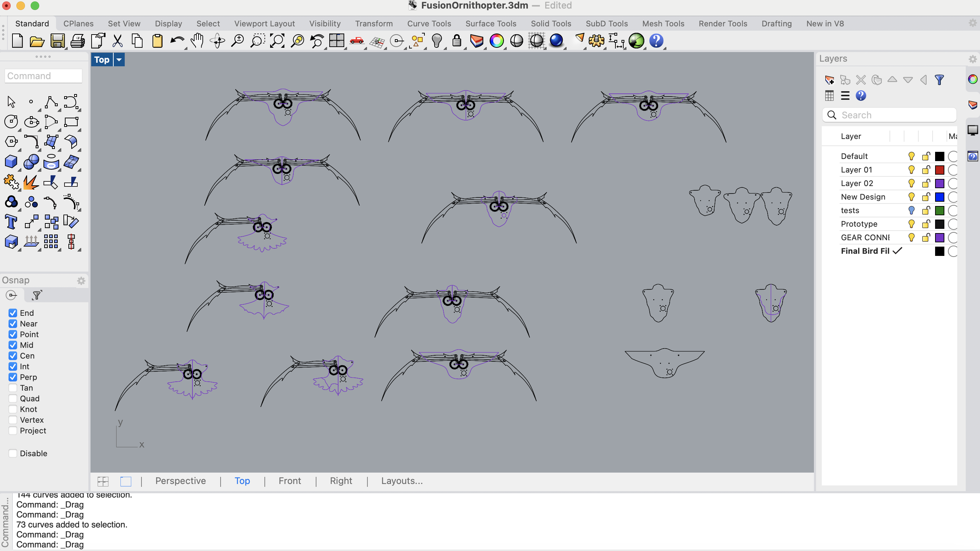Save the model with the floppy disk icon
Viewport: 980px width, 551px height.
tap(57, 41)
